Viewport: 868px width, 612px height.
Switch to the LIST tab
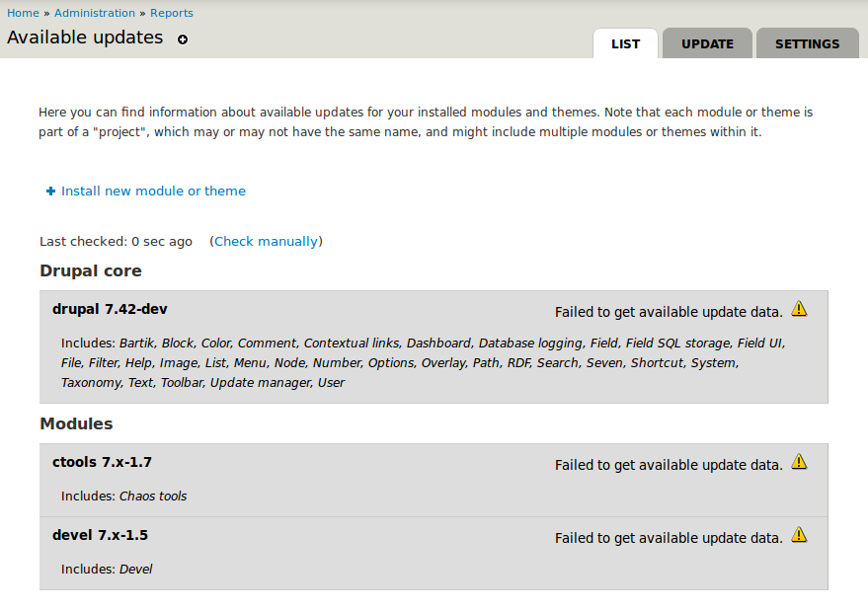(625, 43)
